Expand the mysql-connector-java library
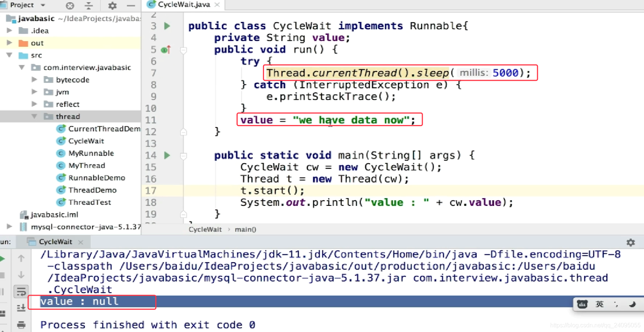644x332 pixels. pyautogui.click(x=10, y=226)
